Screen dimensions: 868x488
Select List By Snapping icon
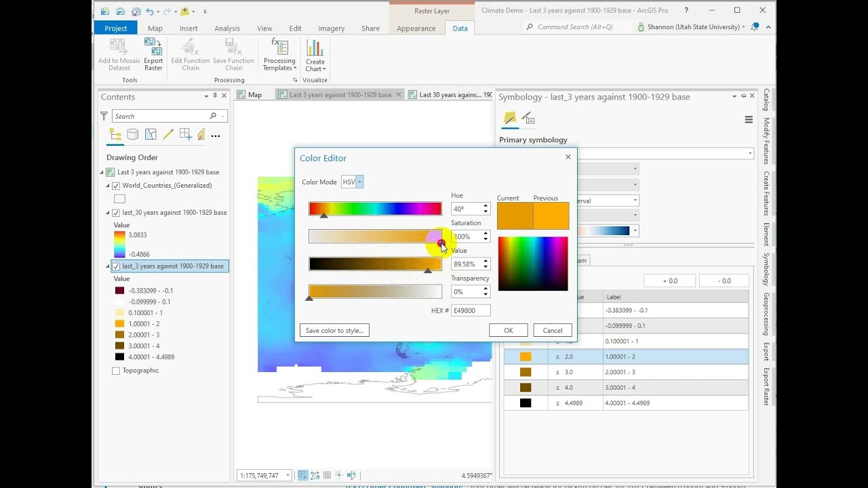185,135
